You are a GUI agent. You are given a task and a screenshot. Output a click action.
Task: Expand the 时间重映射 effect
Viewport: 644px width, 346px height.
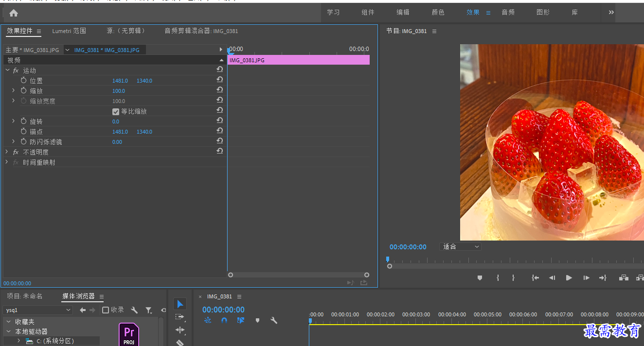coord(7,162)
